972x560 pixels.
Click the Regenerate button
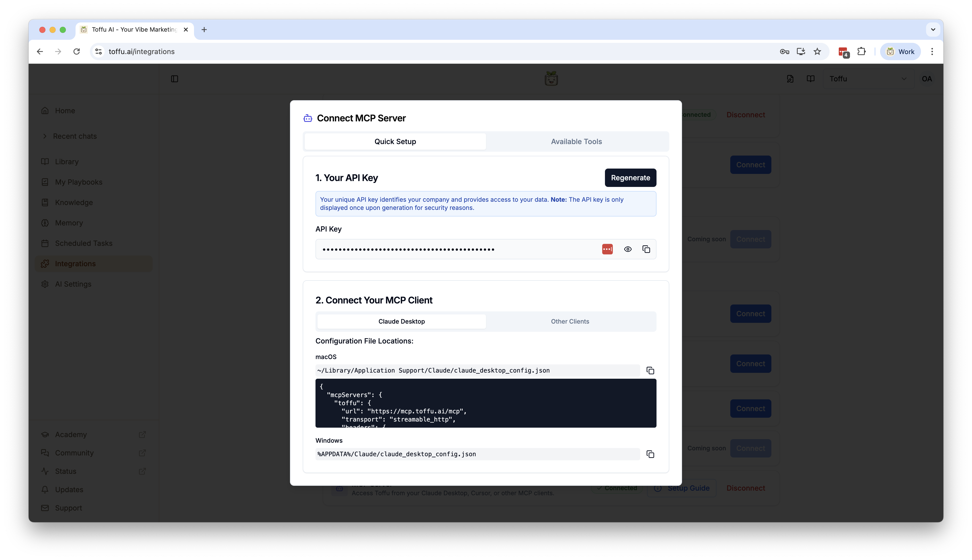[x=630, y=178]
